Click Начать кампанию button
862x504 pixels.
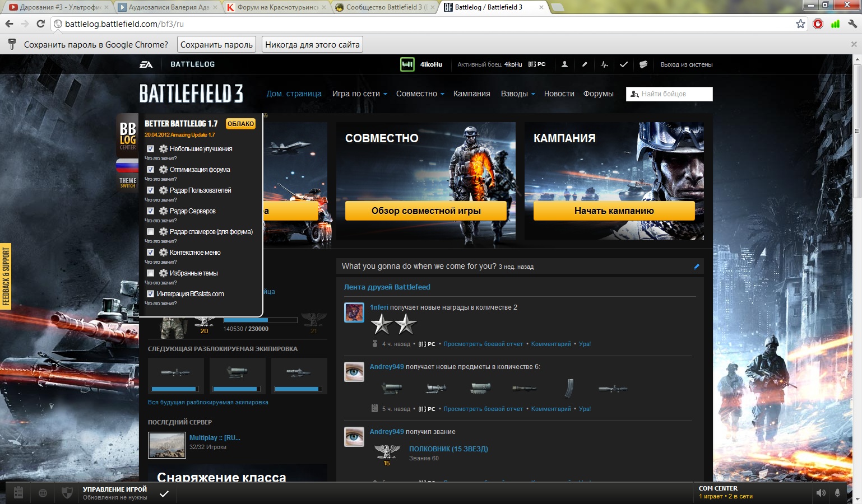pyautogui.click(x=614, y=211)
